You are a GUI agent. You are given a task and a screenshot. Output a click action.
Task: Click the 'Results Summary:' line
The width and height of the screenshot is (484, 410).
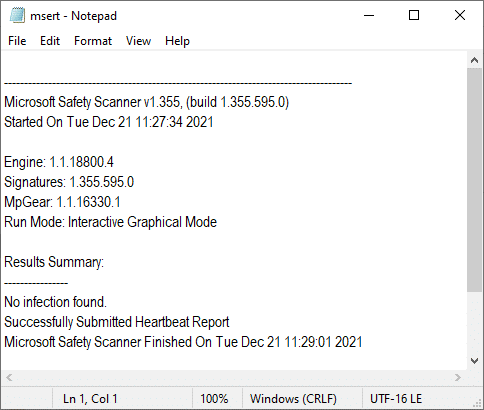(54, 262)
